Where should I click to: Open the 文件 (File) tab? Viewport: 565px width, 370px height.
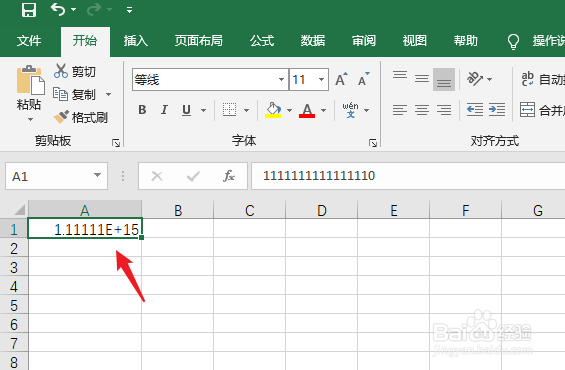coord(29,41)
